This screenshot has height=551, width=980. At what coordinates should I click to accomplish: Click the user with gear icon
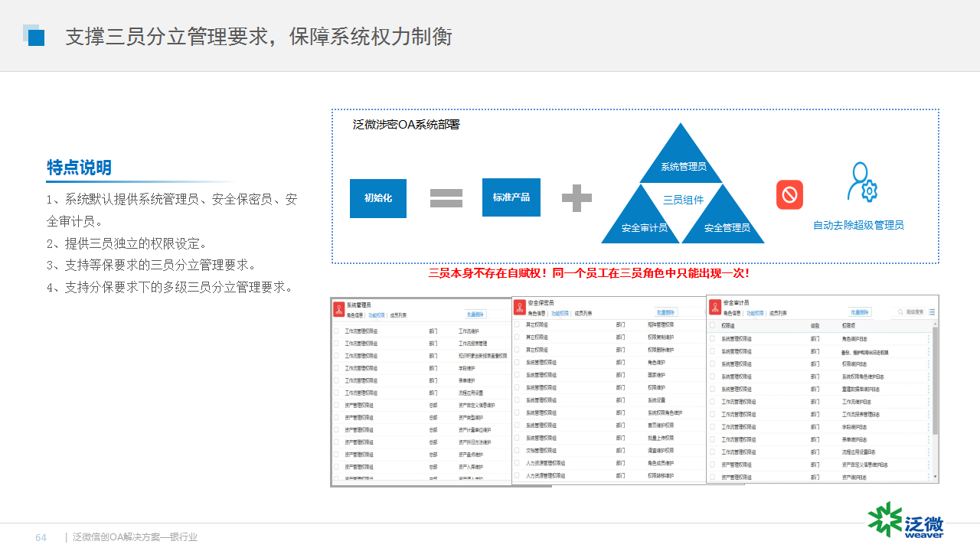[862, 182]
